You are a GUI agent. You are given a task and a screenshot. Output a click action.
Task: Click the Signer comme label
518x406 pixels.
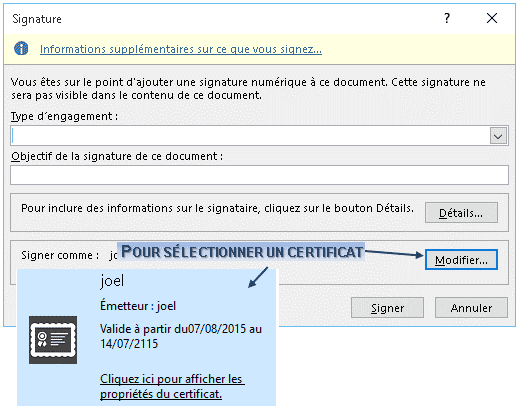pos(60,255)
